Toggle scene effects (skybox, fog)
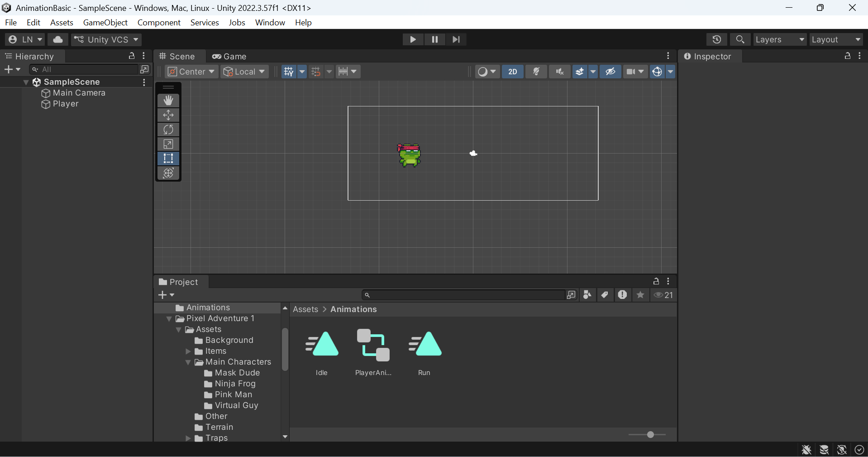The height and width of the screenshot is (457, 868). coord(580,72)
